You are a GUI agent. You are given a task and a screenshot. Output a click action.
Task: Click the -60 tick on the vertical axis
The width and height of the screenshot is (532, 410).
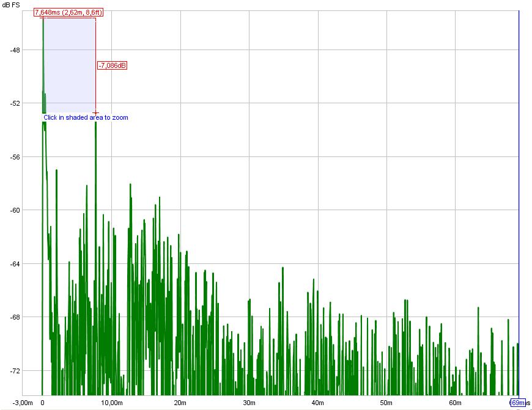[x=15, y=210]
